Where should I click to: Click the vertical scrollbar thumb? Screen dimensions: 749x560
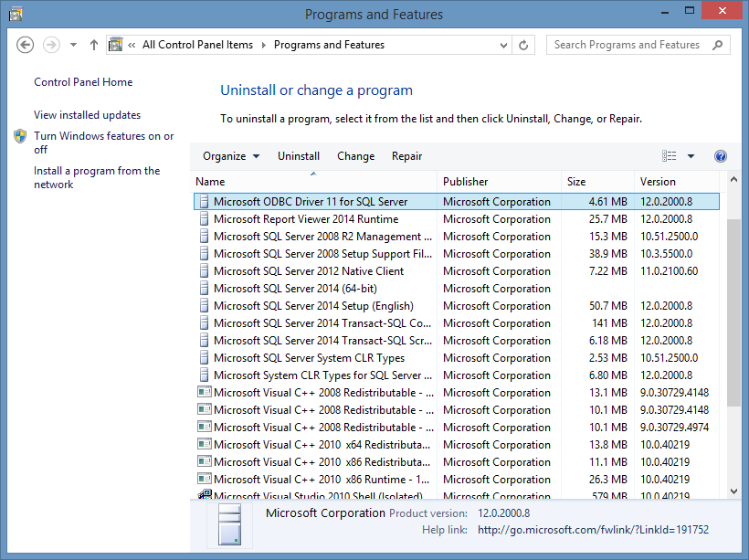click(734, 313)
